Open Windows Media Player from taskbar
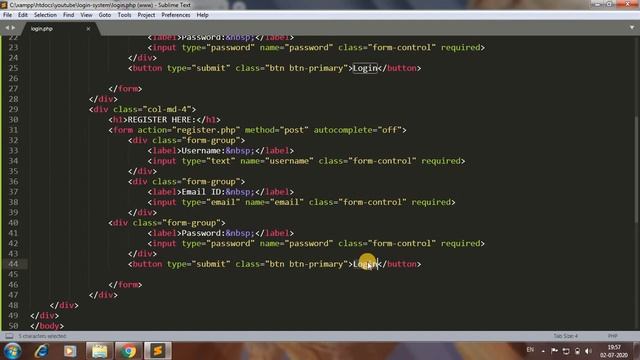640x360 pixels. 70,351
